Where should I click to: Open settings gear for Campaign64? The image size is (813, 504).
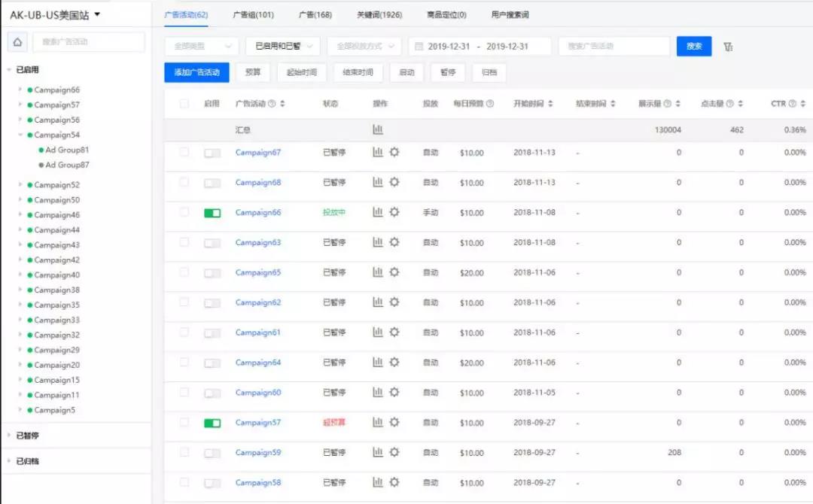[394, 363]
